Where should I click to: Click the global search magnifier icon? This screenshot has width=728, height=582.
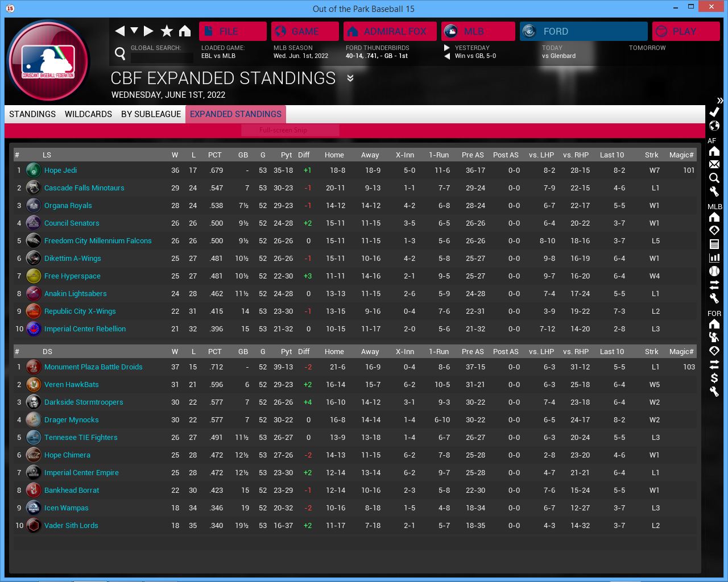click(x=120, y=53)
